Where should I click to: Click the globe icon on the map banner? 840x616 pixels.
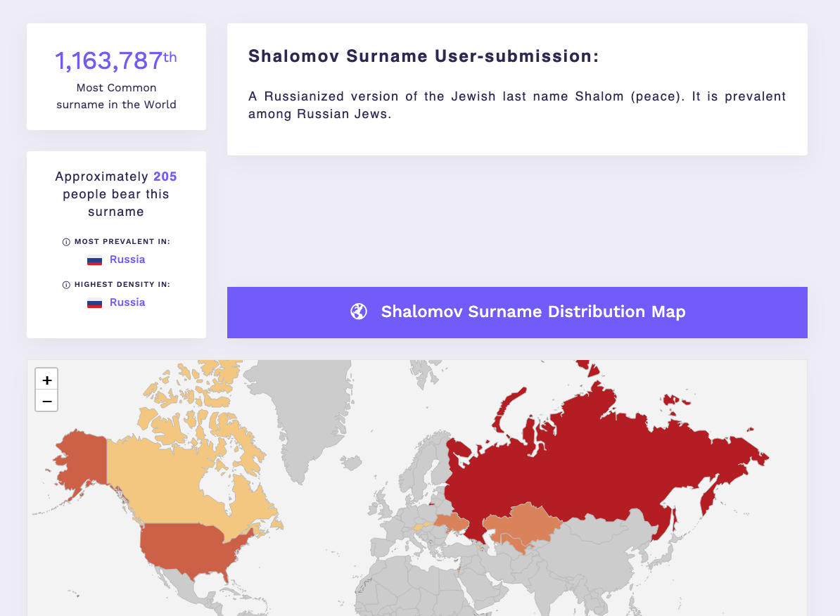359,312
